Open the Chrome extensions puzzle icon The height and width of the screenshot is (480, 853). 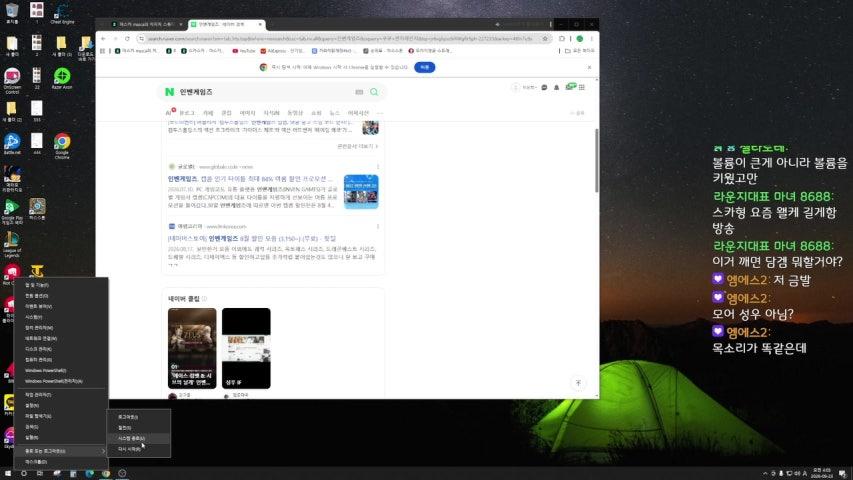[562, 39]
